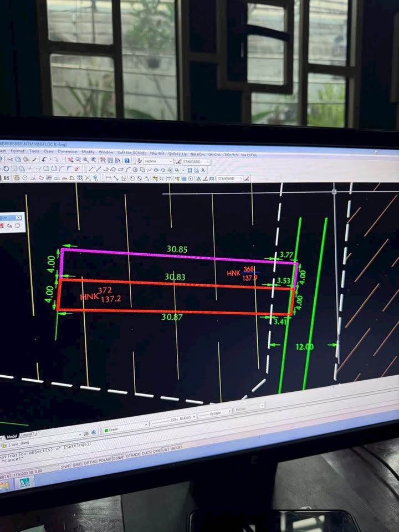Click the Line draw tool icon
Image resolution: width=399 pixels, height=532 pixels.
pos(90,169)
